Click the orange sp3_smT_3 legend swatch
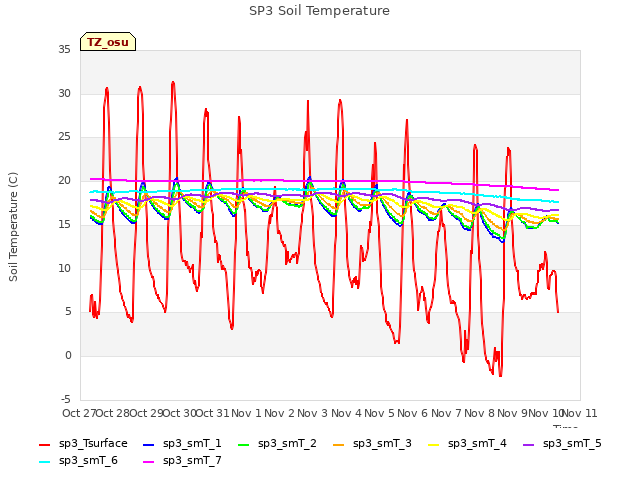This screenshot has width=640, height=480. [338, 444]
